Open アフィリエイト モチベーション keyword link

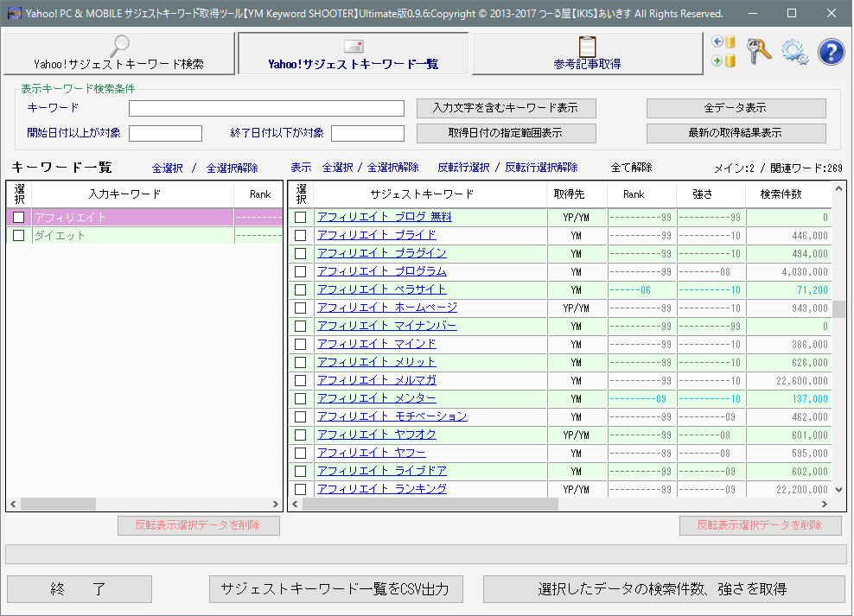(392, 416)
